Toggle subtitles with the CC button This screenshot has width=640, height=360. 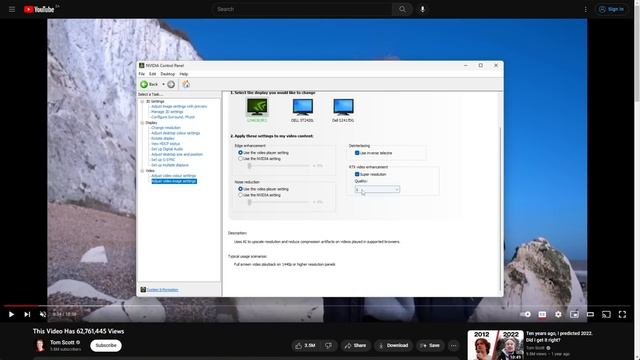tap(542, 314)
